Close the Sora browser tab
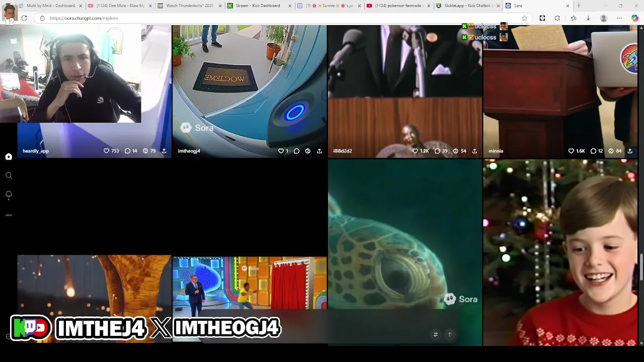644x362 pixels. tap(568, 6)
